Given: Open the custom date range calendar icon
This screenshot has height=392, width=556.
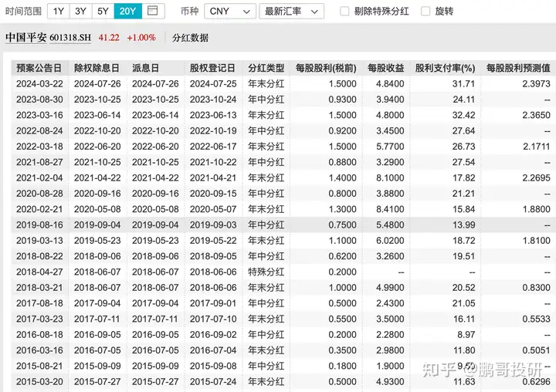Looking at the screenshot, I should pyautogui.click(x=153, y=11).
